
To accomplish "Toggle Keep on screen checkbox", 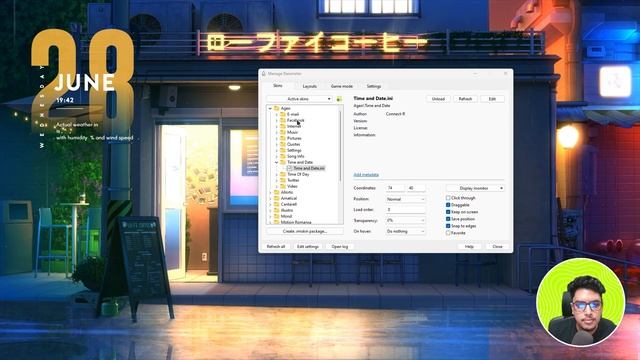I will click(448, 212).
